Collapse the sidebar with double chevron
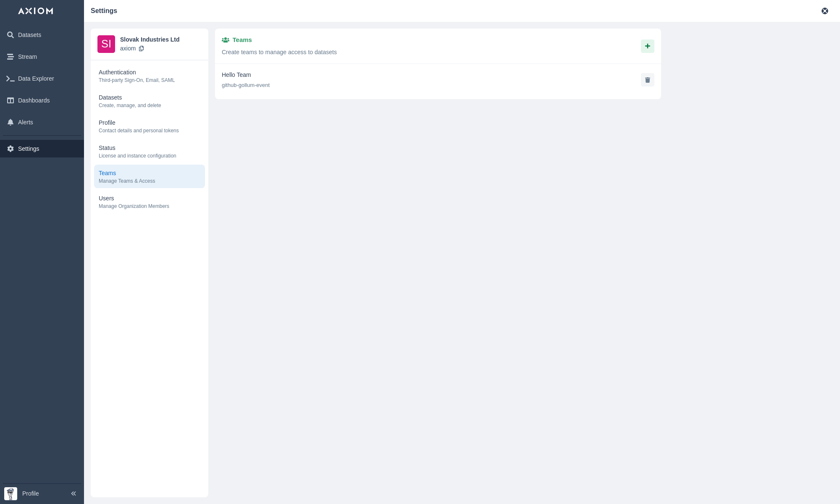 click(73, 493)
